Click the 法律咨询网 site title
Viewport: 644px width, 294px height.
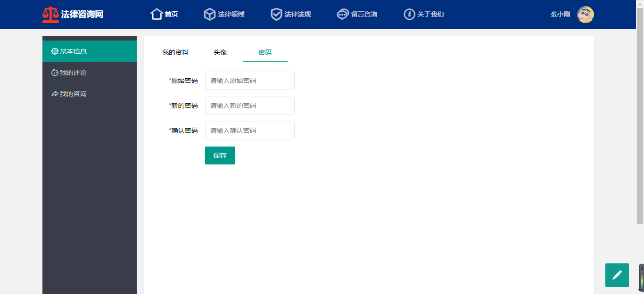pyautogui.click(x=83, y=14)
